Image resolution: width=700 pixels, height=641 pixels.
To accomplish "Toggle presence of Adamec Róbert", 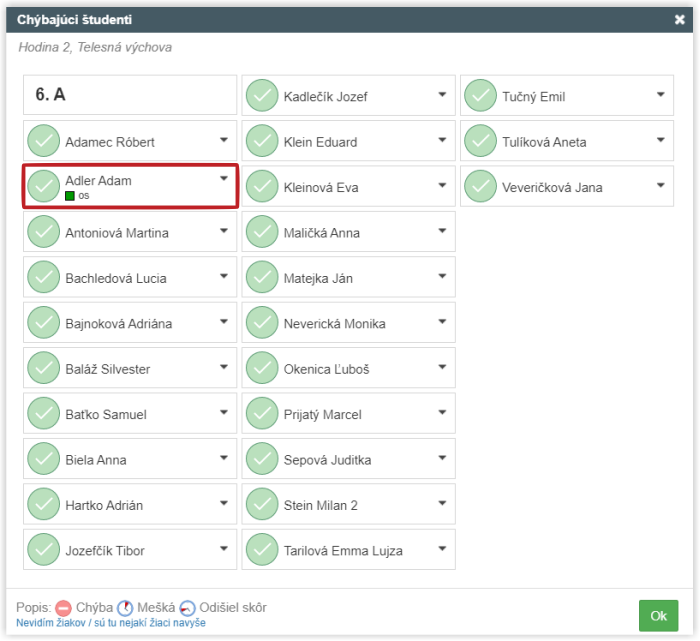I will click(x=43, y=141).
